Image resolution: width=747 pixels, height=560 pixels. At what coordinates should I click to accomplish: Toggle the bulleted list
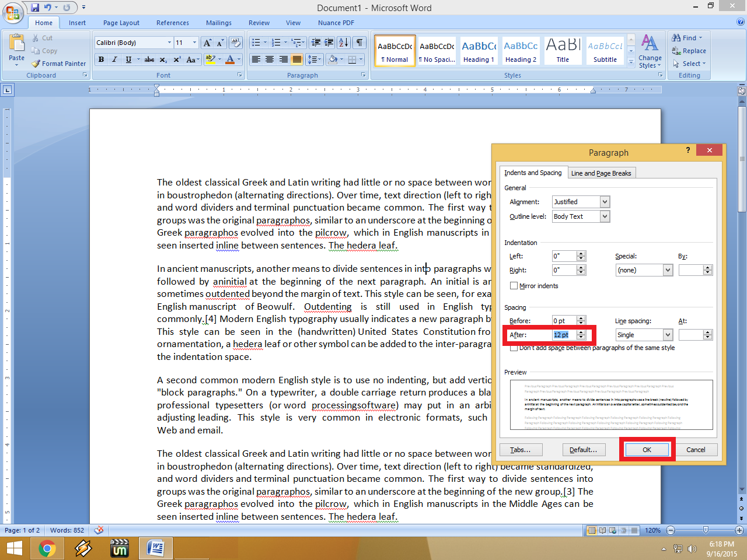[256, 42]
